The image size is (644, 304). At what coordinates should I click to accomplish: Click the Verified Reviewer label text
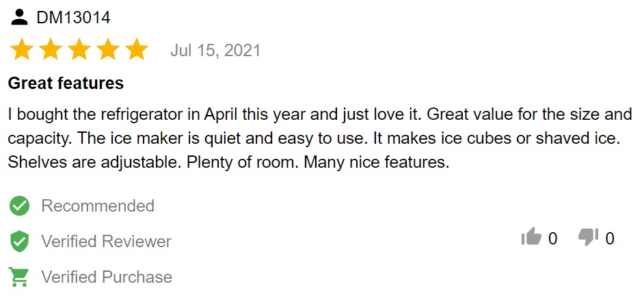(107, 242)
